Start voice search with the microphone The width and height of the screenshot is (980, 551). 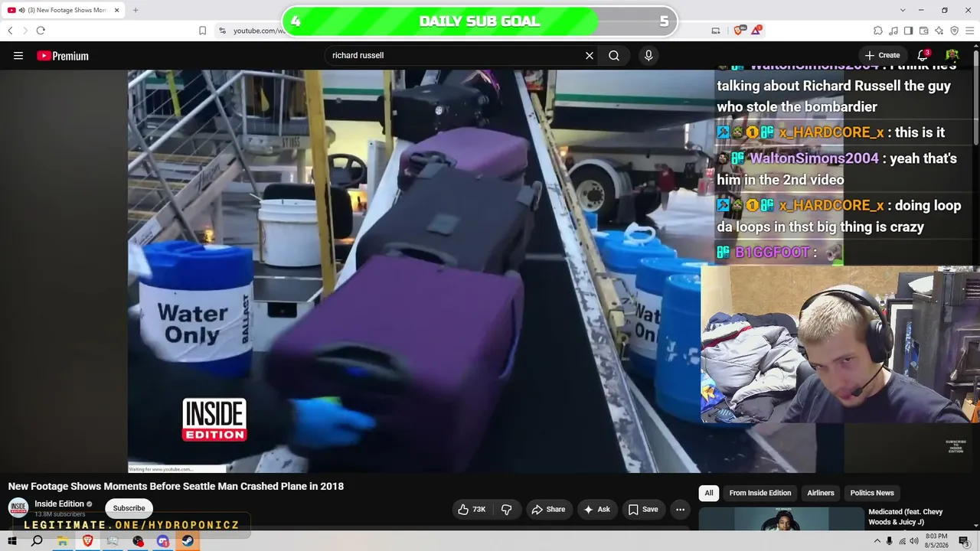tap(648, 56)
